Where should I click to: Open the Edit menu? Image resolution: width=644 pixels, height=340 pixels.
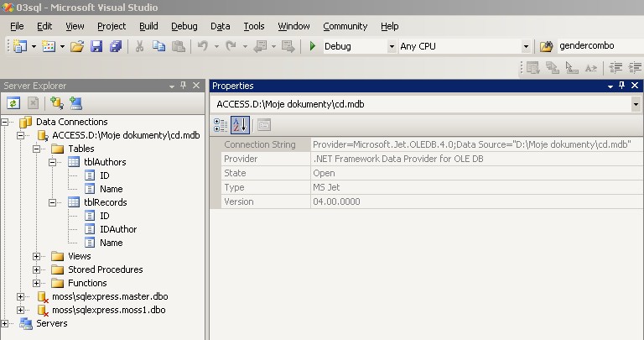[x=44, y=26]
